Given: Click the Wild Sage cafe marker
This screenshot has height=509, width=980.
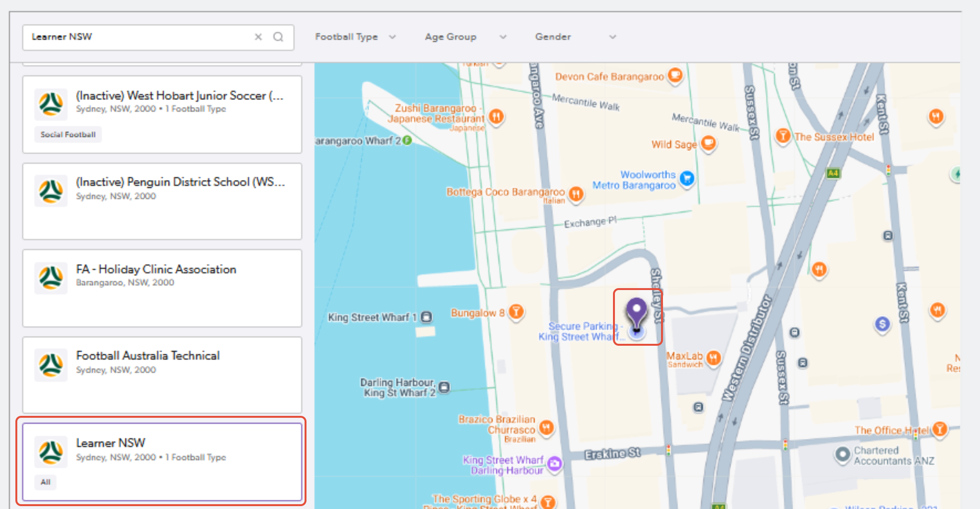Looking at the screenshot, I should click(x=709, y=143).
